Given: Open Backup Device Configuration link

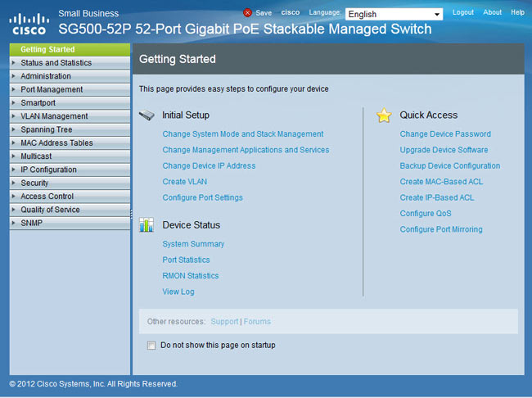Looking at the screenshot, I should coord(450,165).
